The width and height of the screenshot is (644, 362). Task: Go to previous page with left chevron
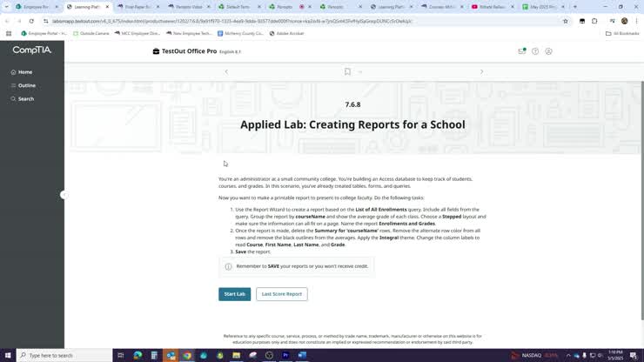click(226, 71)
